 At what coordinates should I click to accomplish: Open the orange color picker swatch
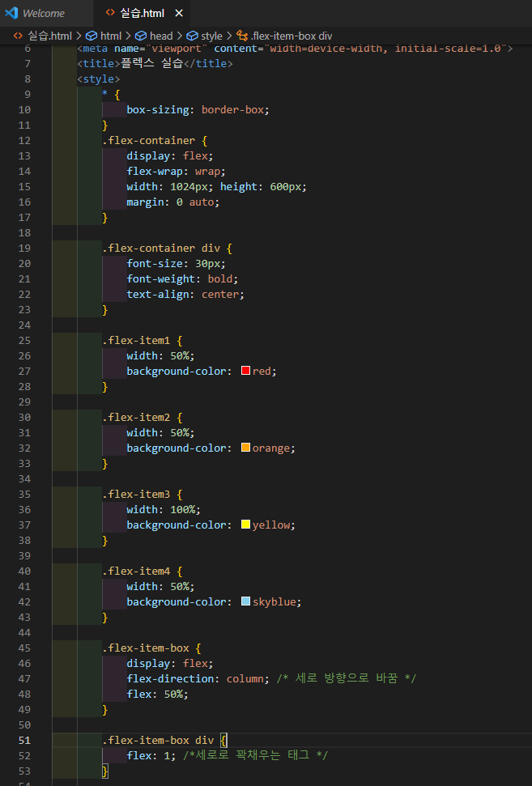tap(245, 447)
